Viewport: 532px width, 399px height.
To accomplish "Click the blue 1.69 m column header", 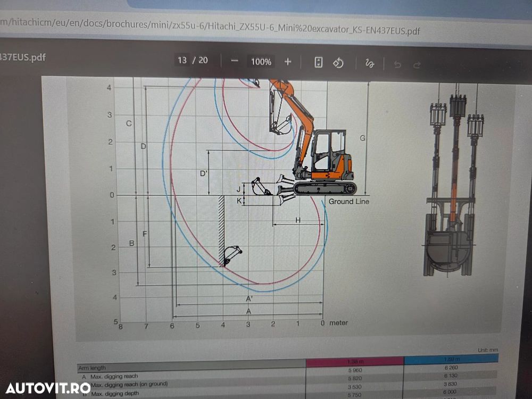I will pyautogui.click(x=451, y=359).
